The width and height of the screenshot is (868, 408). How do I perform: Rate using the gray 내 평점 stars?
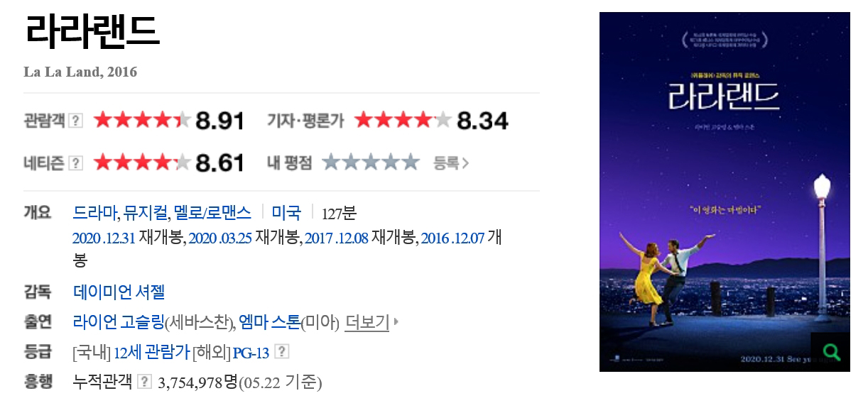point(371,163)
